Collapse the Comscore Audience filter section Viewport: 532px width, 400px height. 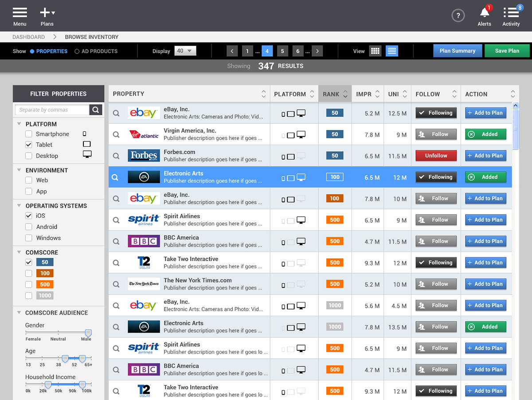[x=19, y=312]
